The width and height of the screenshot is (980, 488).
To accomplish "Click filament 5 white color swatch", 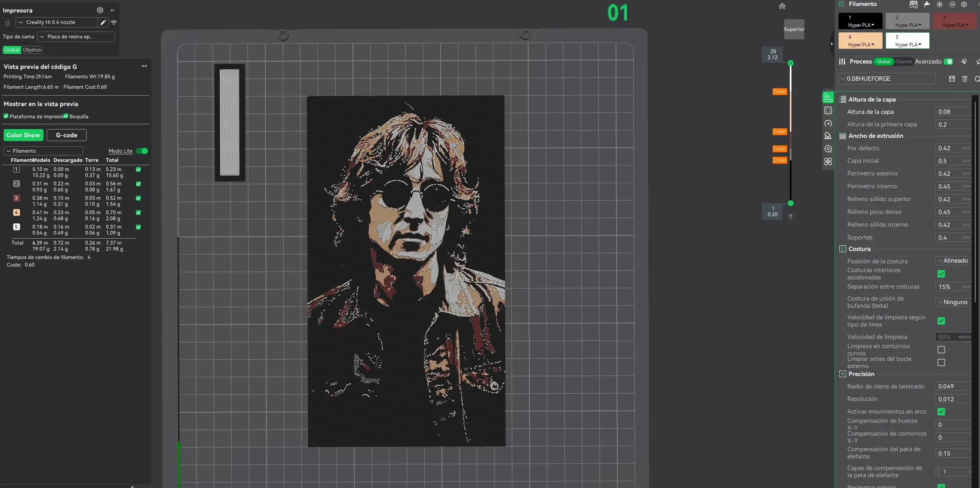I will pos(907,40).
